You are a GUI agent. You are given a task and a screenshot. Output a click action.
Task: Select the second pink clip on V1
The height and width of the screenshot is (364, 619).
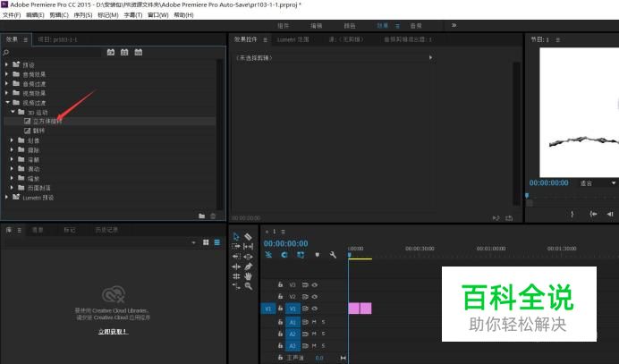tap(366, 309)
